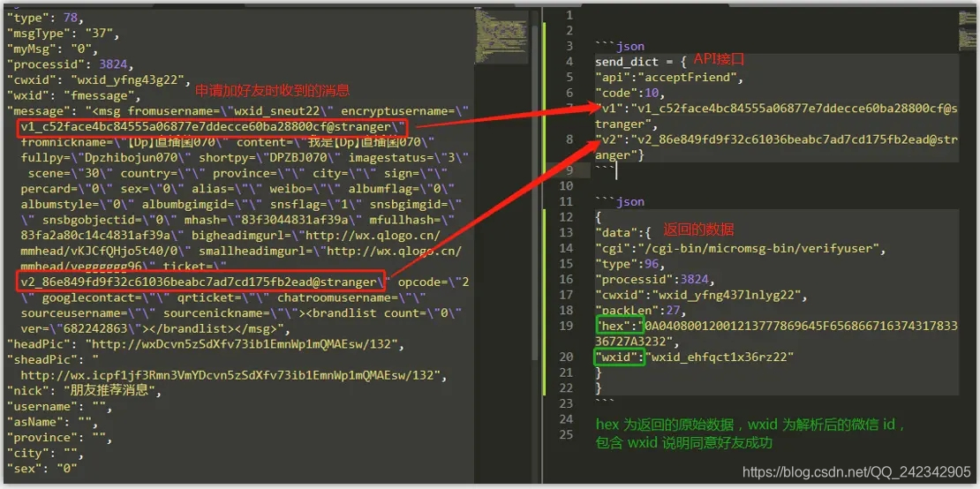Click the "wxid_ehfqct1x36rz22" value
The height and width of the screenshot is (489, 980).
(721, 357)
